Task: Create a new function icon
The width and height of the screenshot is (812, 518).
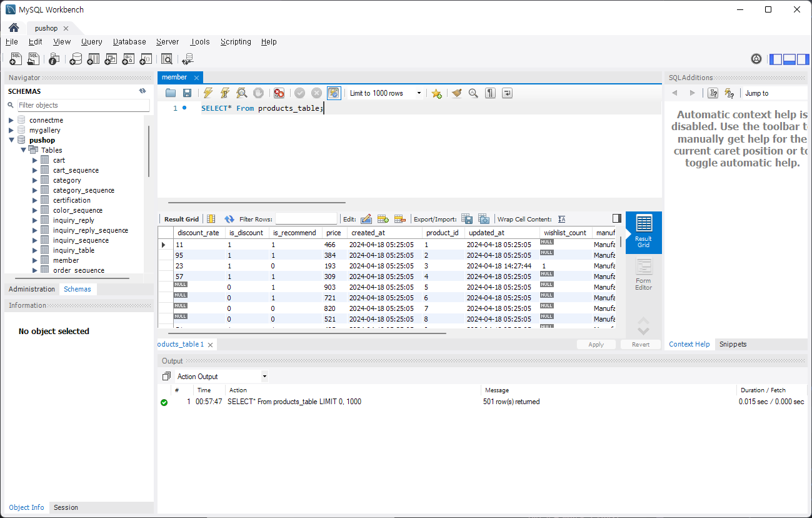Action: (146, 59)
